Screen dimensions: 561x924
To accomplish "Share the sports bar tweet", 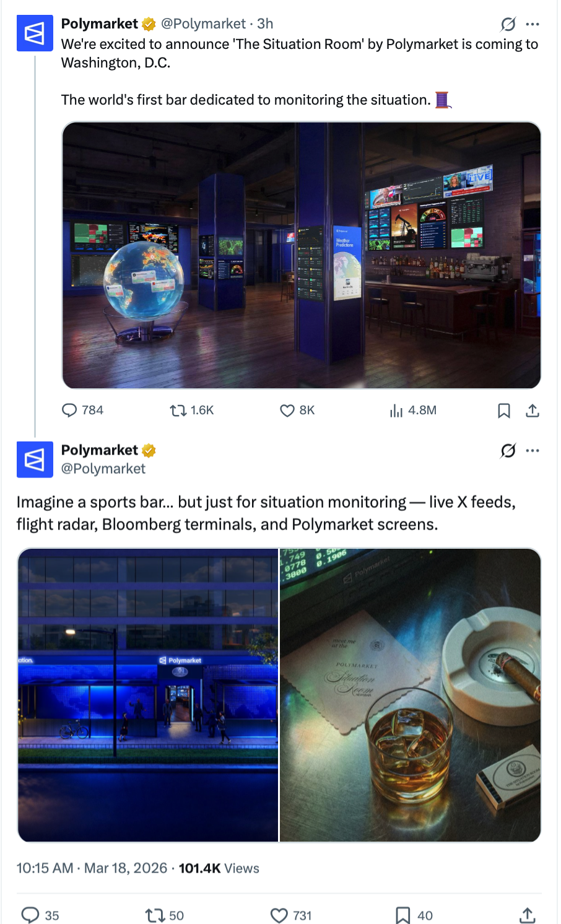I will point(527,915).
